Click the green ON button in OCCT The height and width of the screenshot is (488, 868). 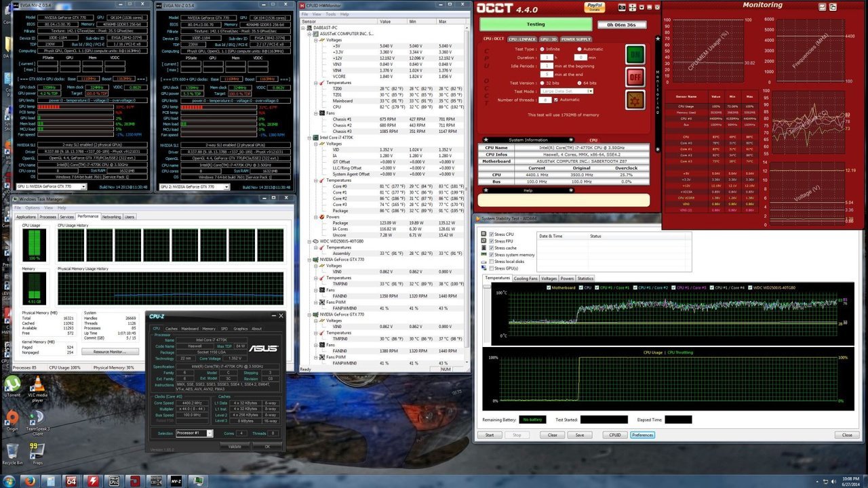tap(635, 54)
